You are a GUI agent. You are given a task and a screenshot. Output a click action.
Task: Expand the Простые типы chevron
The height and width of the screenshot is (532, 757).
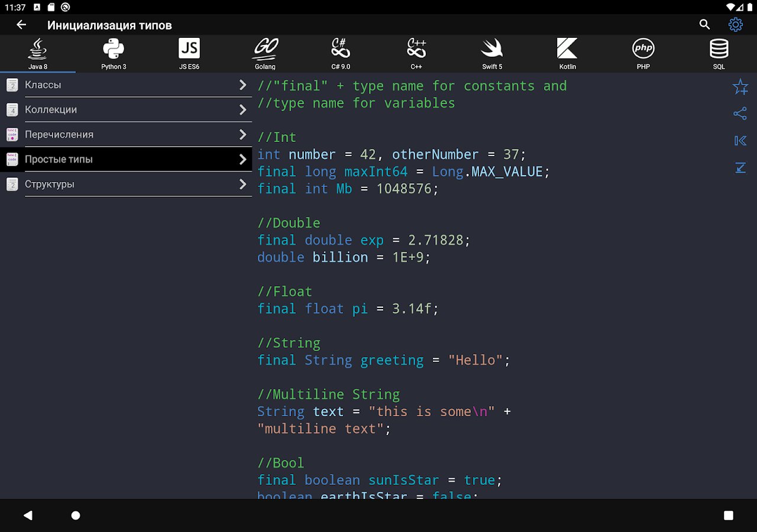[242, 160]
